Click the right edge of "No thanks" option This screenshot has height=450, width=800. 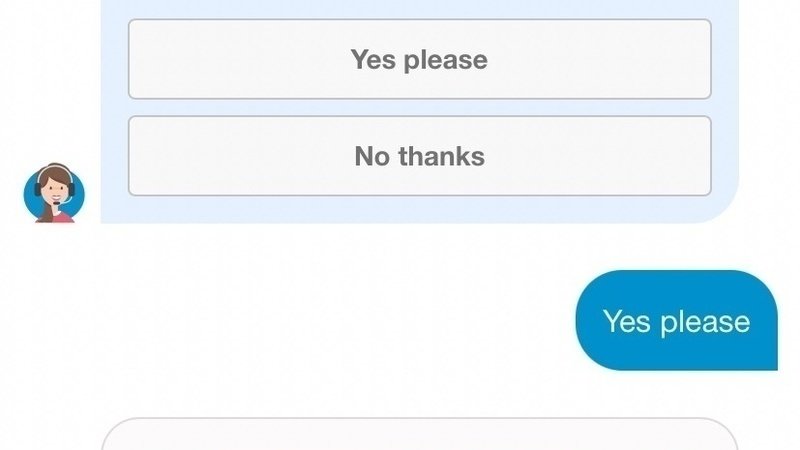700,156
